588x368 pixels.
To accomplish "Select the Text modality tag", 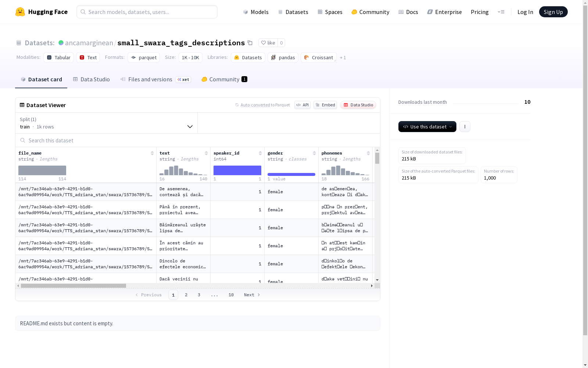I will coord(88,57).
